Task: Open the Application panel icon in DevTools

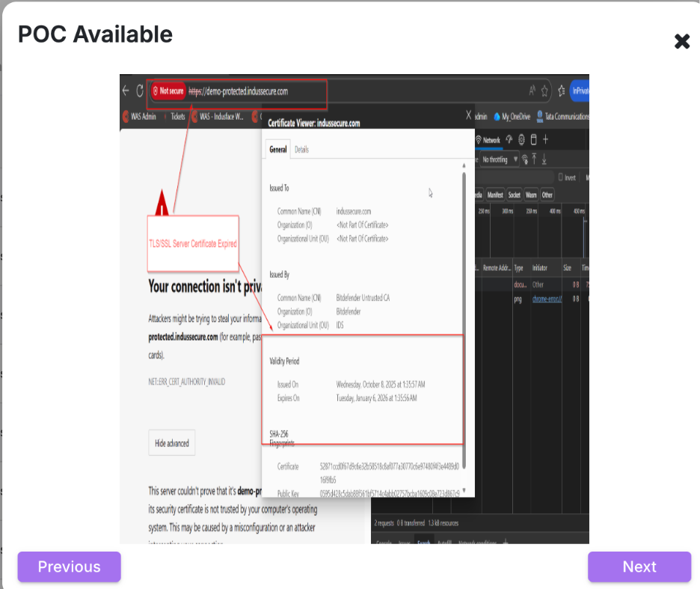Action: (x=533, y=140)
